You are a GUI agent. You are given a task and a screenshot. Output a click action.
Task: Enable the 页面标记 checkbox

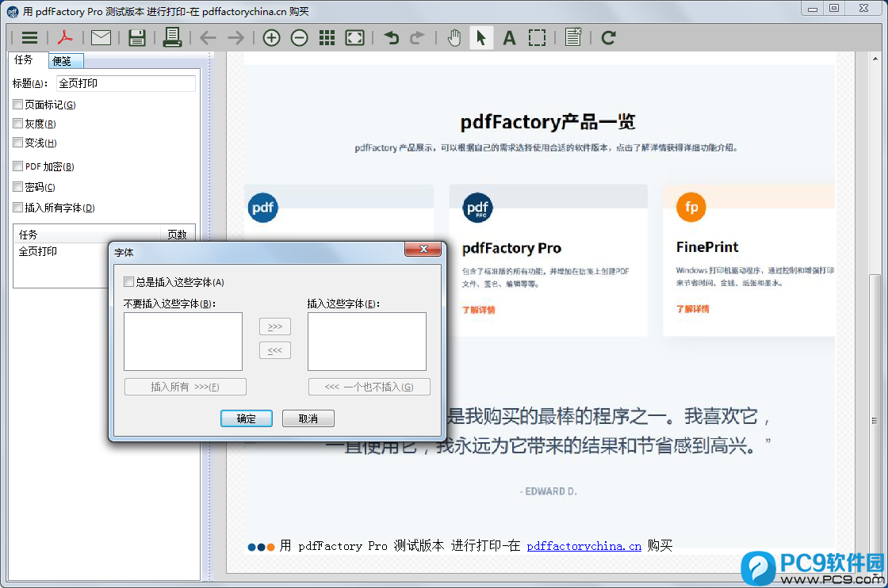(x=18, y=105)
